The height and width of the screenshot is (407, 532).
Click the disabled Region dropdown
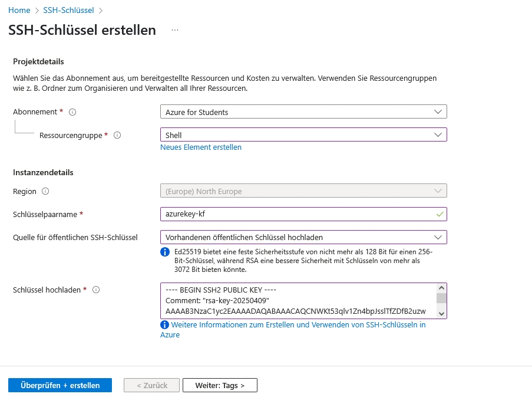click(303, 191)
